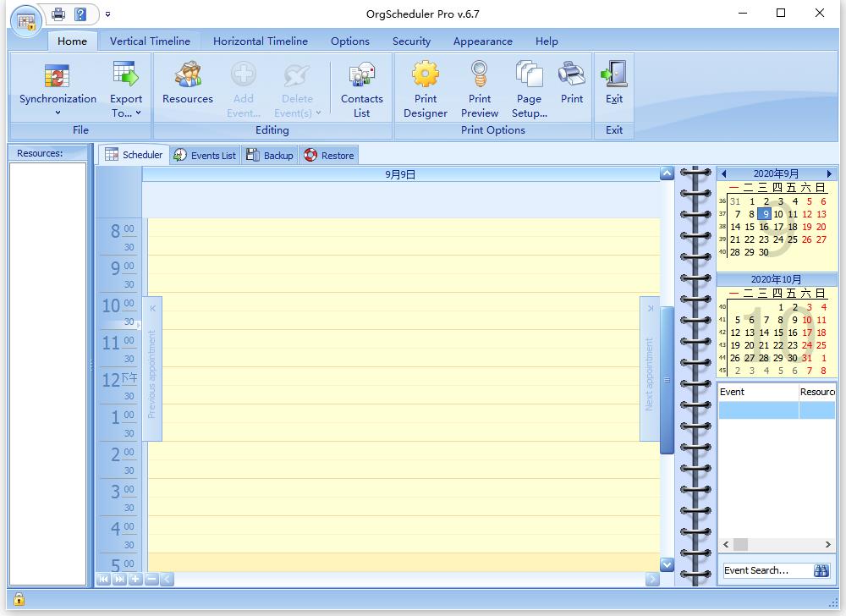The width and height of the screenshot is (846, 616).
Task: Click the Print ribbon icon
Action: (571, 74)
